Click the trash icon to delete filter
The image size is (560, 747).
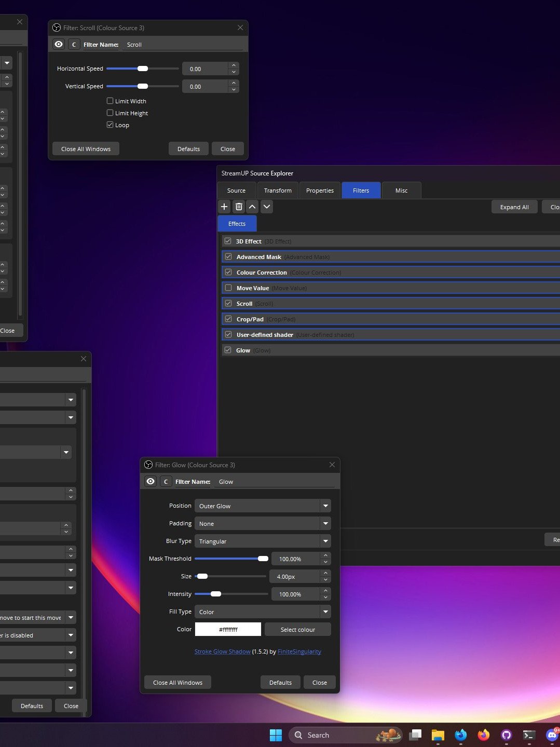click(238, 207)
